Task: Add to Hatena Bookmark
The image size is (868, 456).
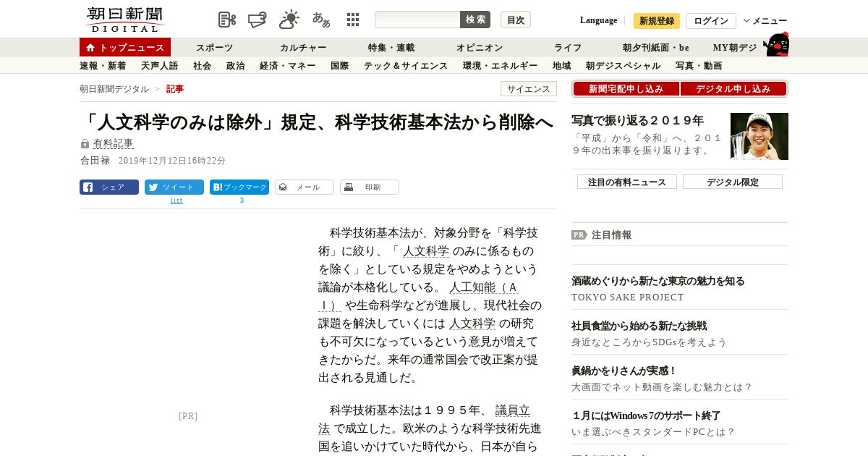Action: pyautogui.click(x=239, y=187)
